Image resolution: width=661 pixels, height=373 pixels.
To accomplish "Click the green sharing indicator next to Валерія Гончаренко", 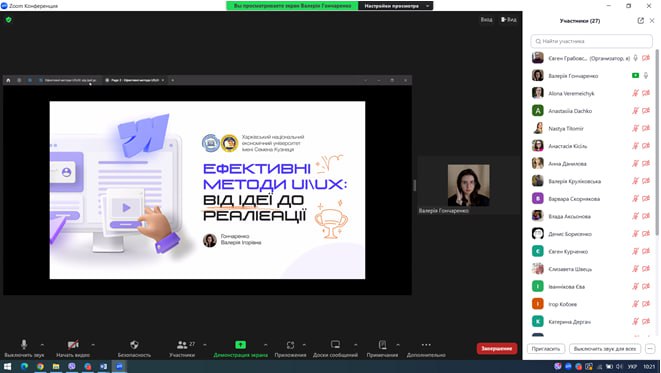I will coord(635,75).
